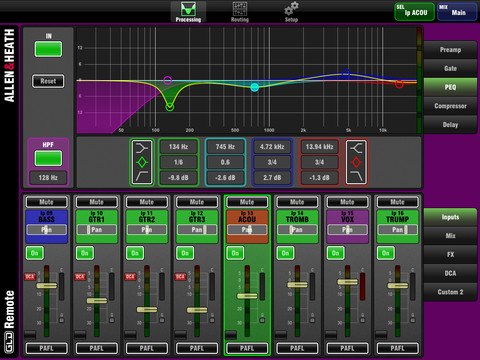Image resolution: width=480 pixels, height=360 pixels.
Task: Open the 134 Hz frequency value box
Action: (x=179, y=147)
